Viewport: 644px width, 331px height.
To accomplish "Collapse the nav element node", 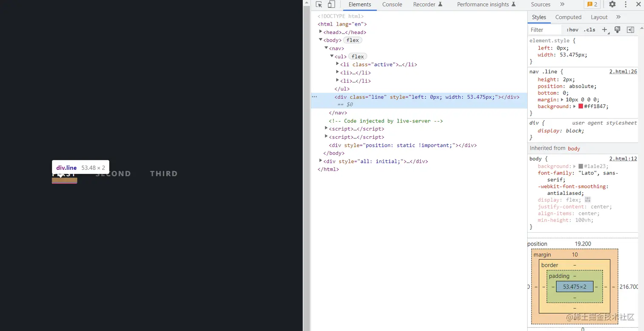I will tap(326, 48).
